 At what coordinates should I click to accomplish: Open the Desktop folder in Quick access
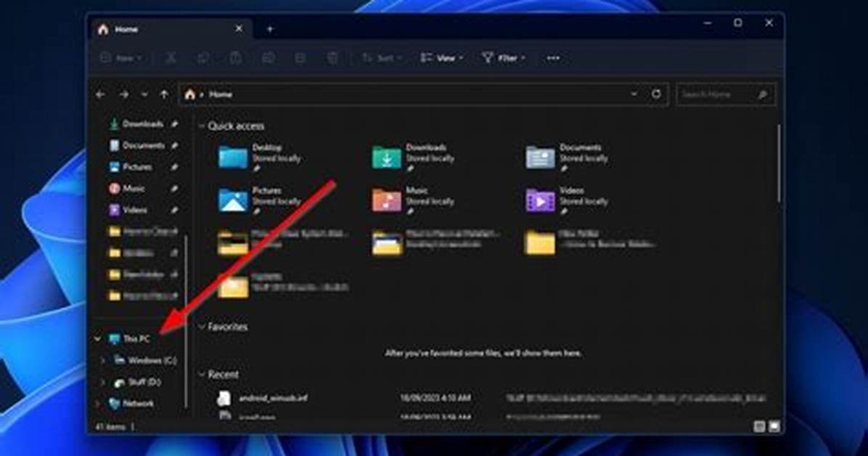[260, 158]
